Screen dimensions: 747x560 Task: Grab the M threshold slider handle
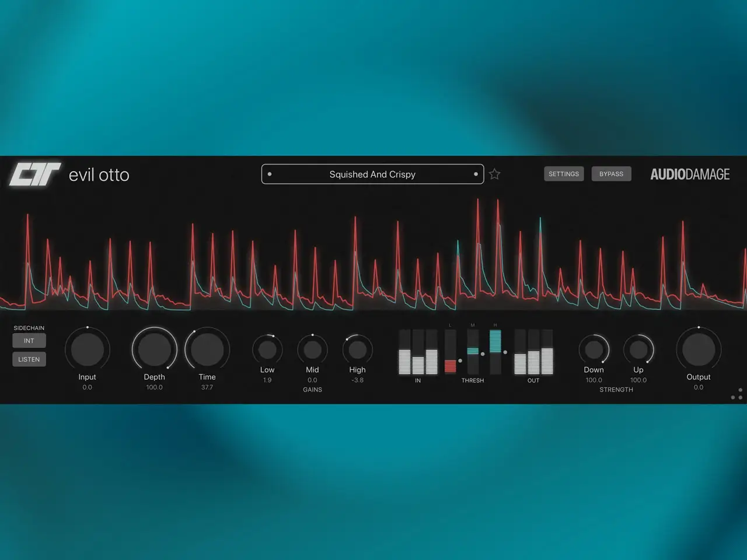483,354
